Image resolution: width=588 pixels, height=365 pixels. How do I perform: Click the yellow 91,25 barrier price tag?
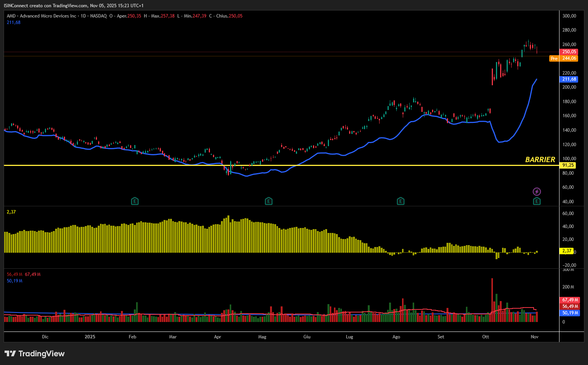point(568,165)
